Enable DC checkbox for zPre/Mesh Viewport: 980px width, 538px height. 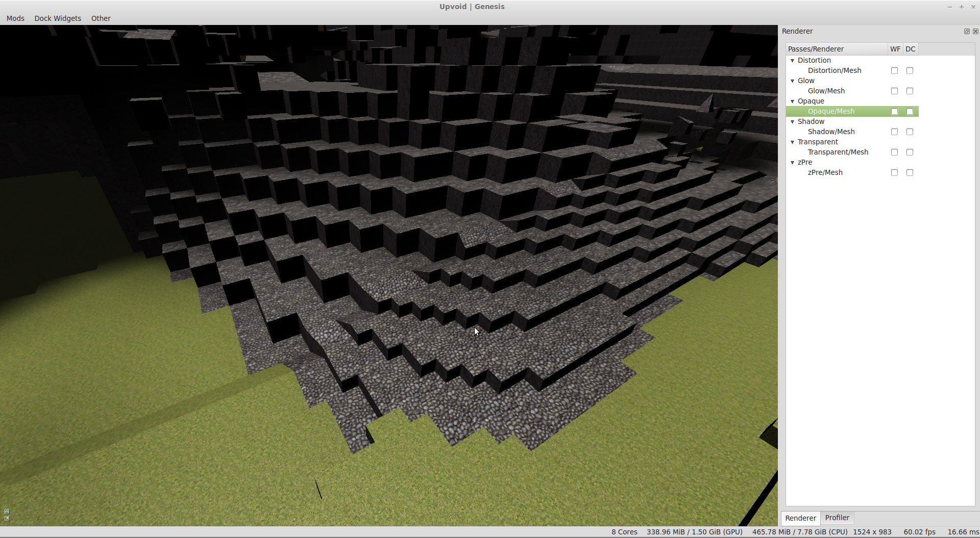[x=910, y=173]
